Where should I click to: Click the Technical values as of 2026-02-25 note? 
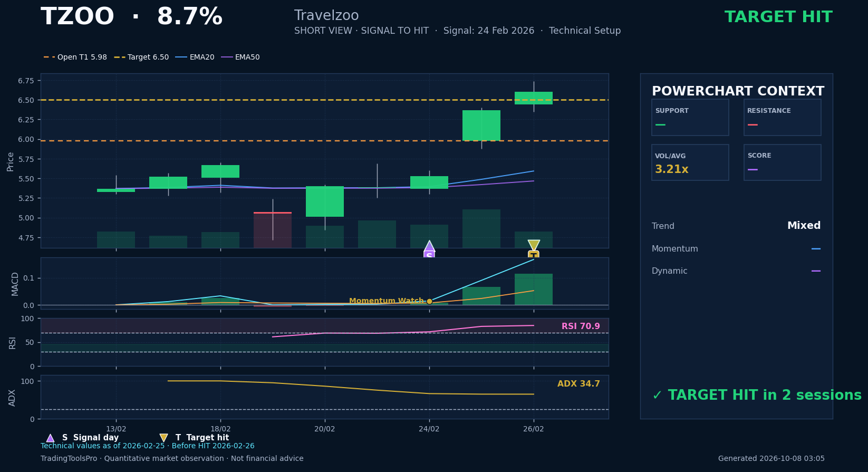coord(148,446)
